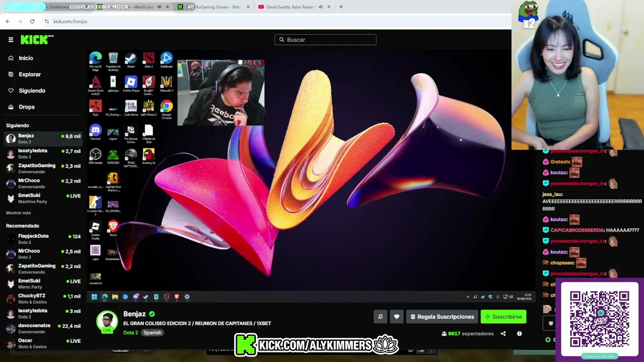This screenshot has height=362, width=644.
Task: Launch PUBG Battlegrounds desktop shortcut
Action: click(131, 158)
